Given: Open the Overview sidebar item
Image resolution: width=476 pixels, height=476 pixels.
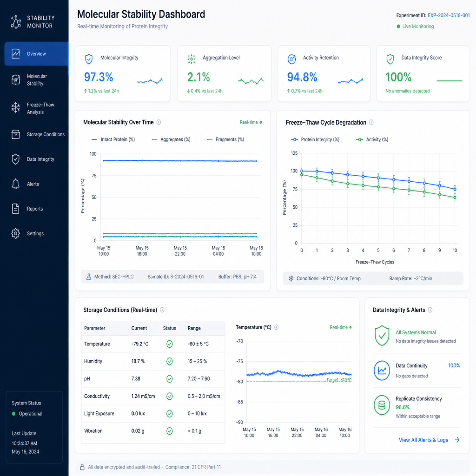Looking at the screenshot, I should point(36,54).
